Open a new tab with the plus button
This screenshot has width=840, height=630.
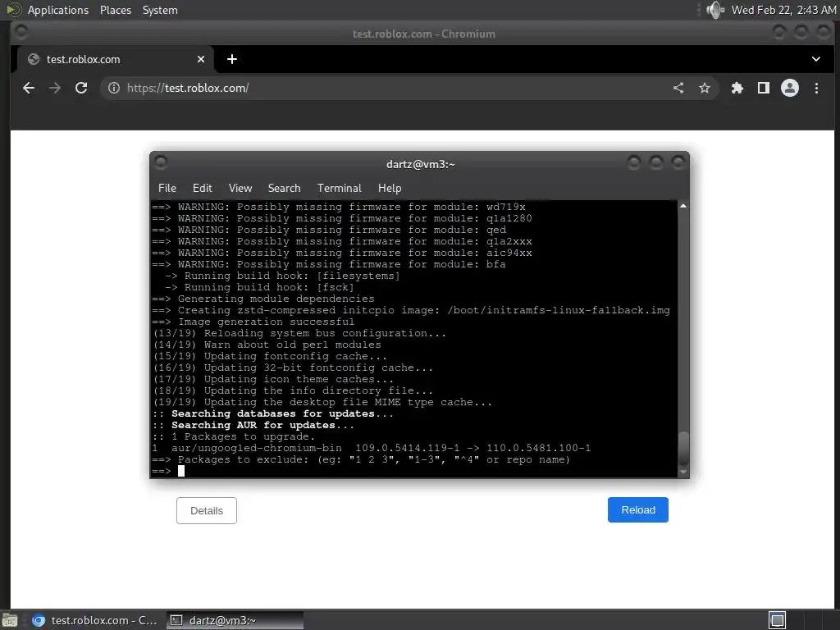coord(232,59)
